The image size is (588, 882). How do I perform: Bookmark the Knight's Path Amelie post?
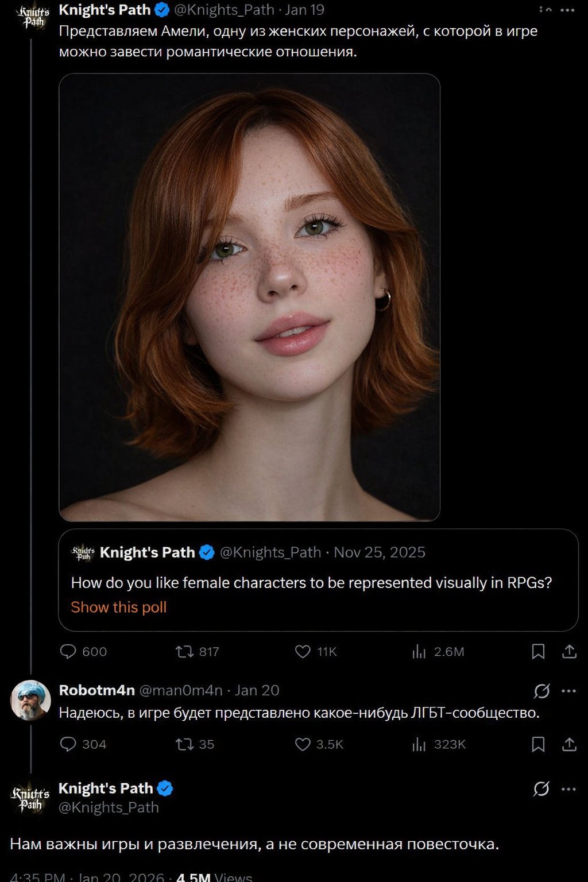[538, 651]
